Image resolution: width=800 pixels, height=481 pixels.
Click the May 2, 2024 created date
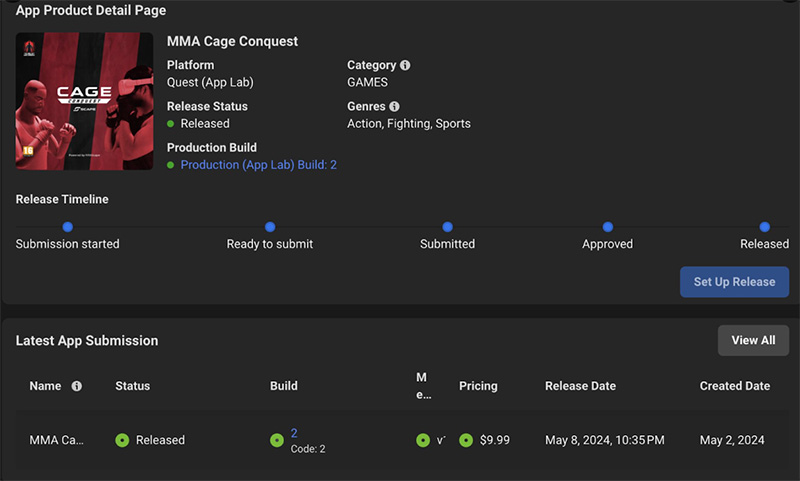click(732, 440)
